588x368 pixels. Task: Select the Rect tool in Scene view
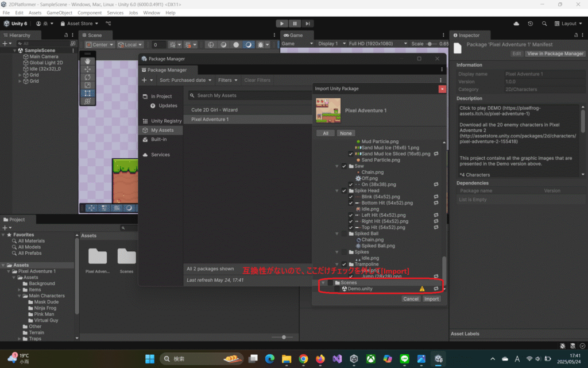coord(87,93)
